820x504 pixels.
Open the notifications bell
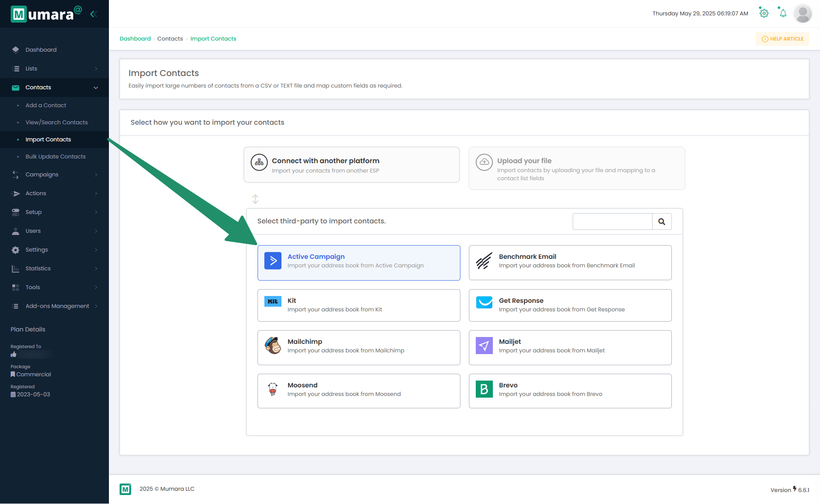783,13
